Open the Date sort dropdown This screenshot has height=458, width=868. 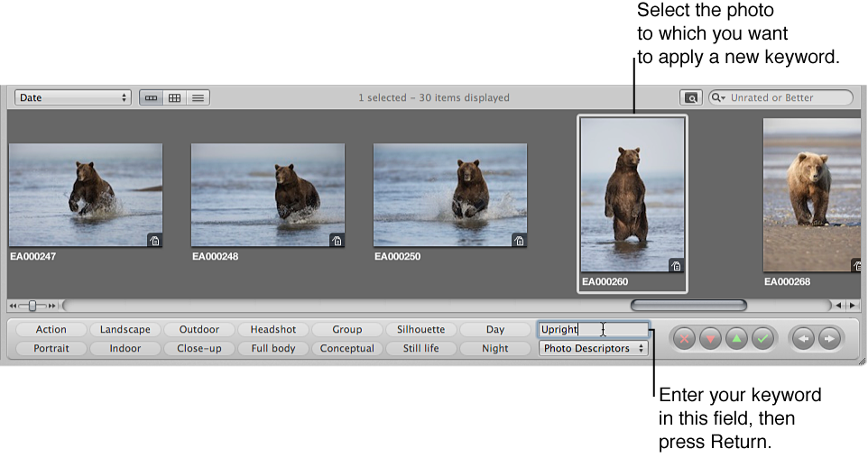[x=73, y=98]
